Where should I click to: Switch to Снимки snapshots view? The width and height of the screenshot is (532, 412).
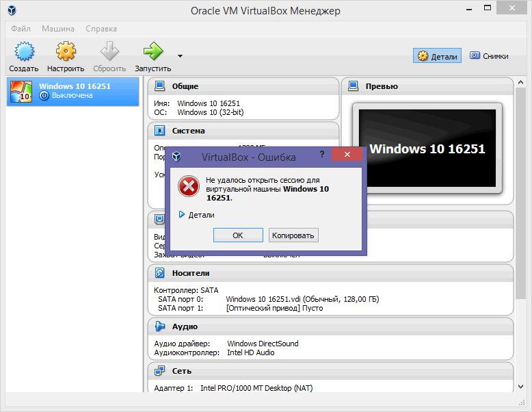click(x=489, y=55)
